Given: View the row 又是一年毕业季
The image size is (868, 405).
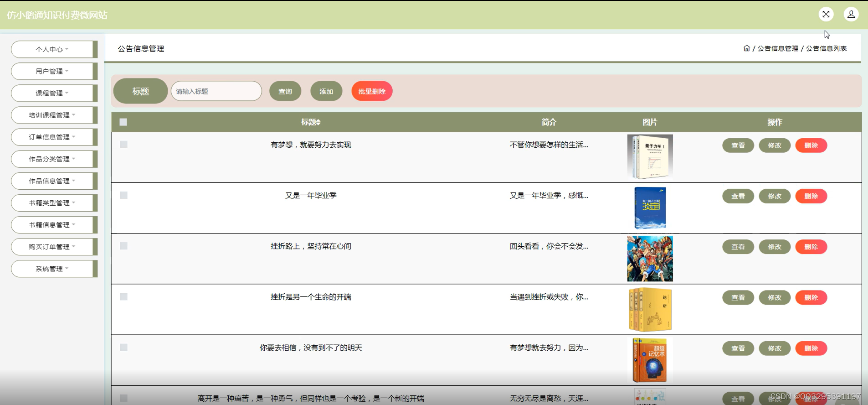Looking at the screenshot, I should (738, 196).
